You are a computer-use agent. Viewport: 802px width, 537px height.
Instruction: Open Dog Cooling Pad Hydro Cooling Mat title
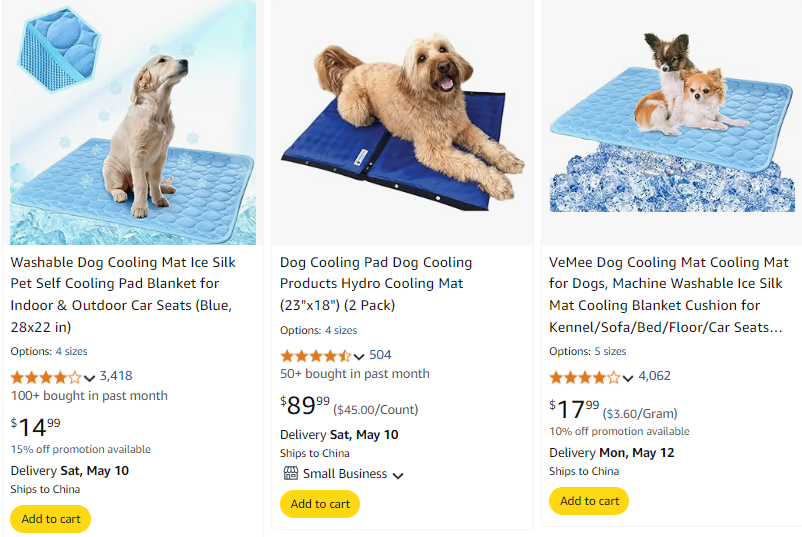point(376,283)
